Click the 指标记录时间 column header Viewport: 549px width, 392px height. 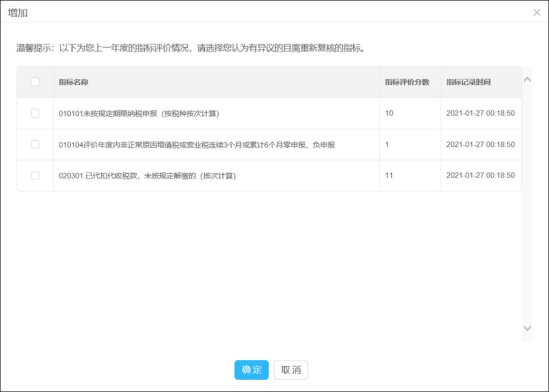coord(468,82)
